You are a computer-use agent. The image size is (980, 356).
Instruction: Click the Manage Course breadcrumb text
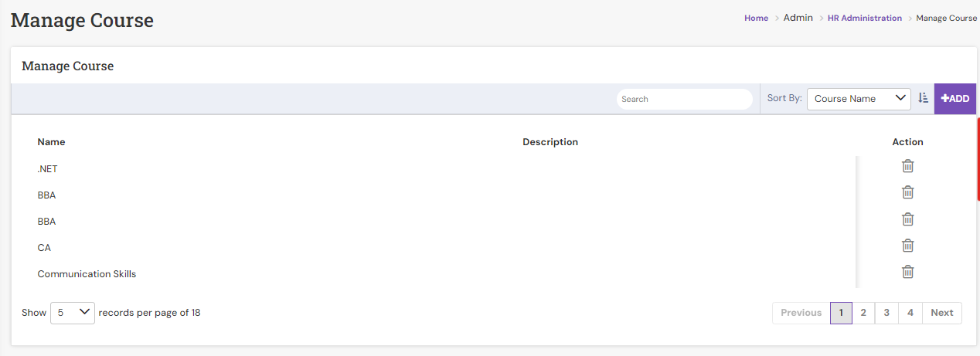(947, 18)
